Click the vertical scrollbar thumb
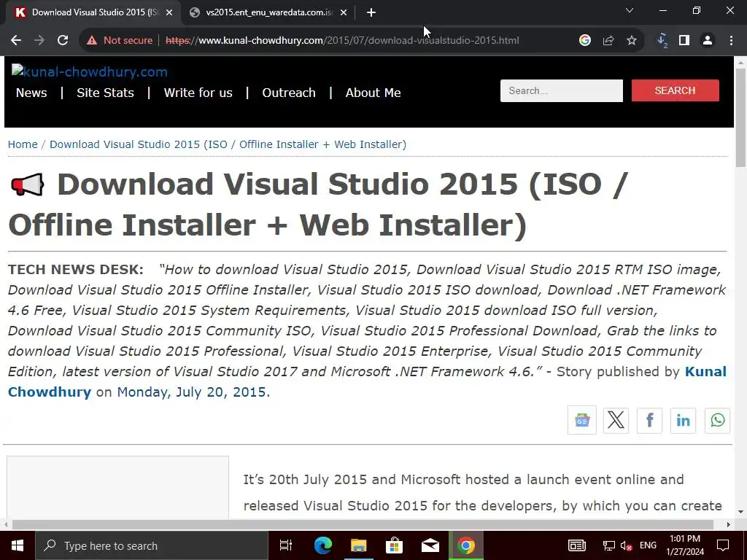This screenshot has width=747, height=560. tap(741, 117)
